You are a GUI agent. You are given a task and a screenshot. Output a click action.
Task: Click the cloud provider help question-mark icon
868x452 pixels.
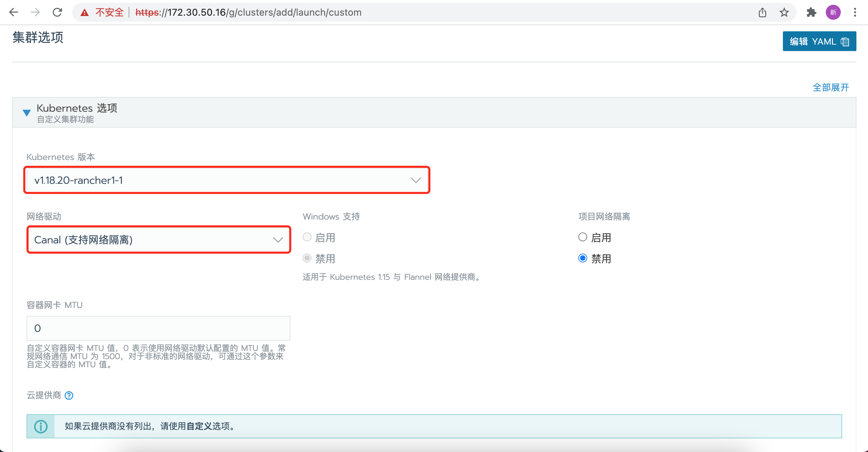69,395
